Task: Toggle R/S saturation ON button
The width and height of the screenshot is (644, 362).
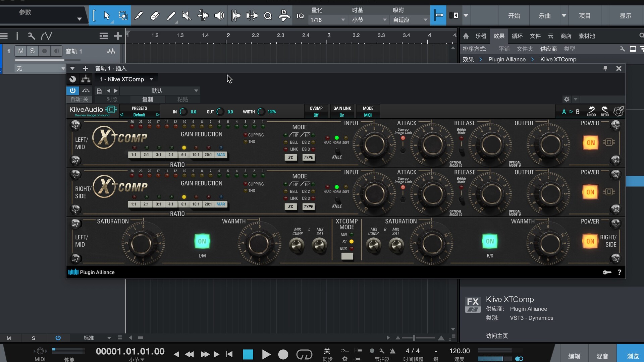Action: pos(490,241)
